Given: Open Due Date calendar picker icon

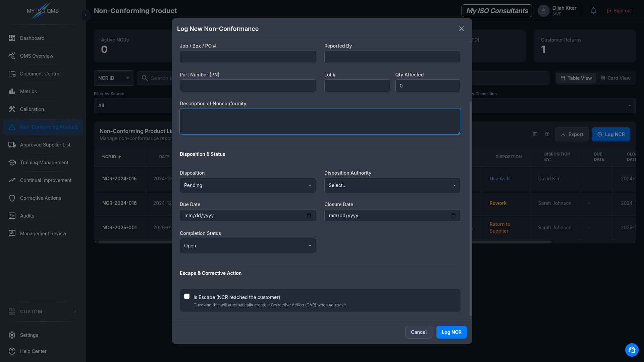Looking at the screenshot, I should click(309, 216).
